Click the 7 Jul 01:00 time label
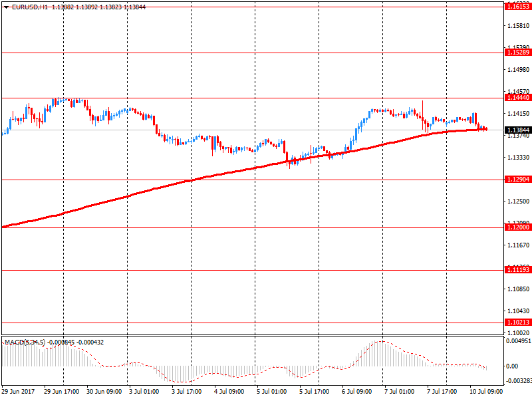 tap(400, 392)
